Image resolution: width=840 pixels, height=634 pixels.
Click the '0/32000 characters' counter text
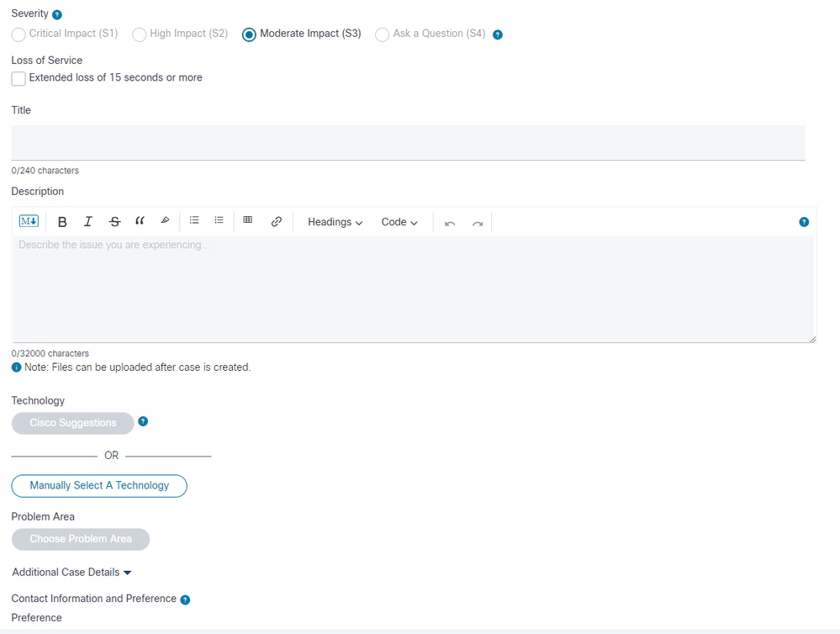point(50,353)
